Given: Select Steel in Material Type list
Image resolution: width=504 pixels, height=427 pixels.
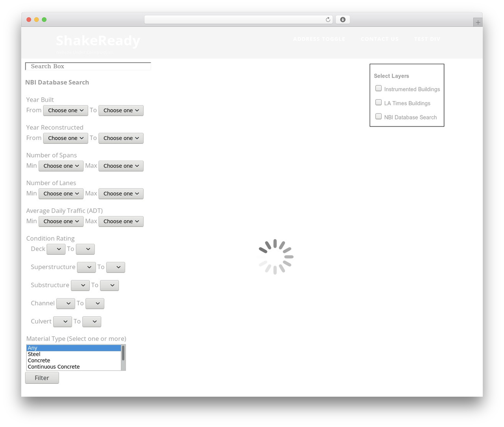Looking at the screenshot, I should tap(74, 354).
